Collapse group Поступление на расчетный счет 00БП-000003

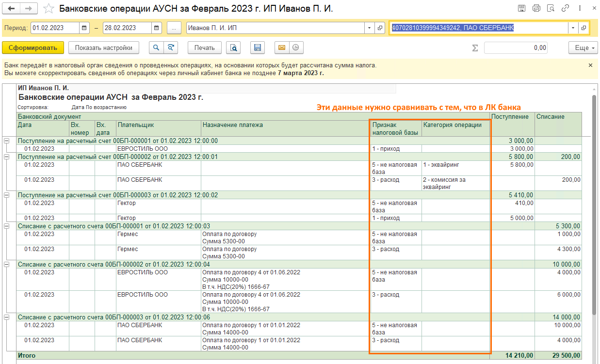(x=7, y=195)
